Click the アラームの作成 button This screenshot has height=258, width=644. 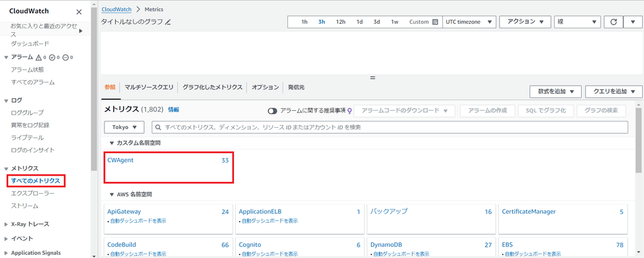point(487,111)
